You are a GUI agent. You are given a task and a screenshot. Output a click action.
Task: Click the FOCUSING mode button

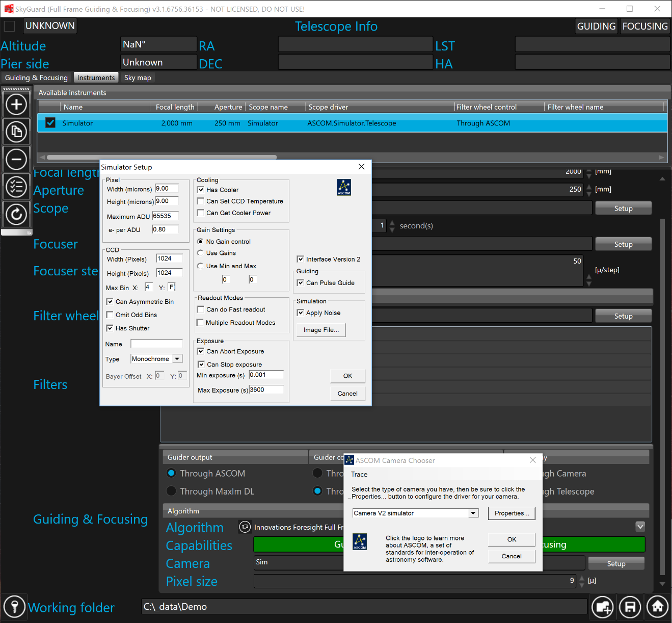click(645, 26)
